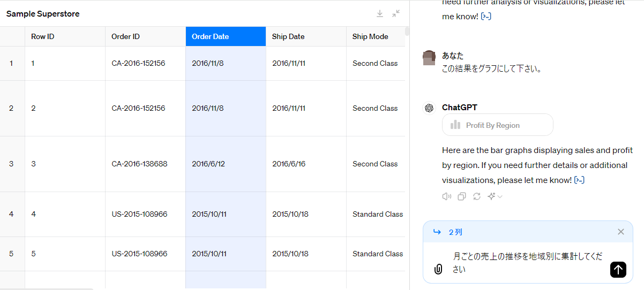
Task: Select row number 4 in the table
Action: [x=12, y=214]
